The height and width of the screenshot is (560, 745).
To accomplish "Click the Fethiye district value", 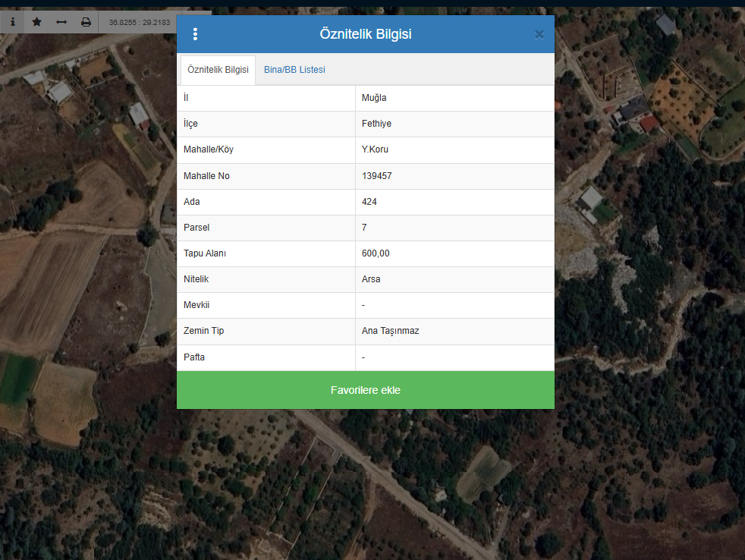I will 377,124.
